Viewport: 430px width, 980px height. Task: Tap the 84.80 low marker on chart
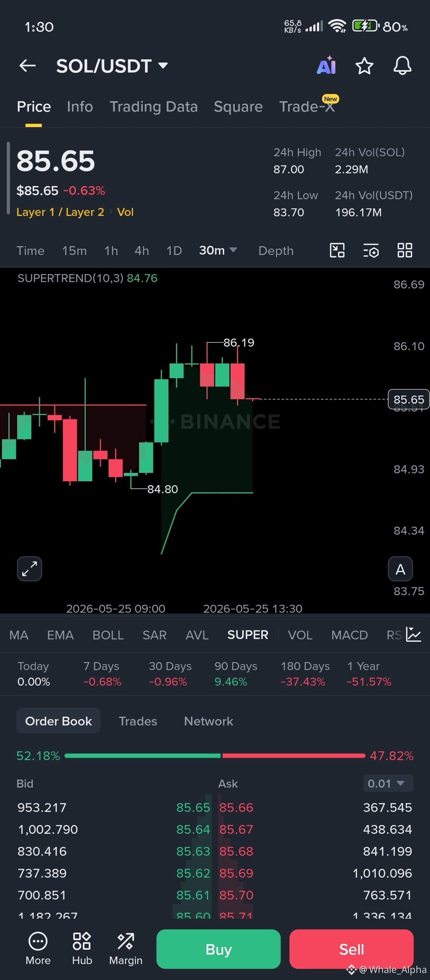[x=162, y=489]
